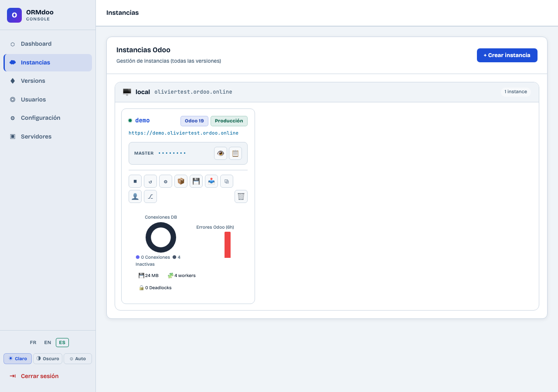Reveal master password with eye icon
The width and height of the screenshot is (558, 392).
tap(221, 153)
